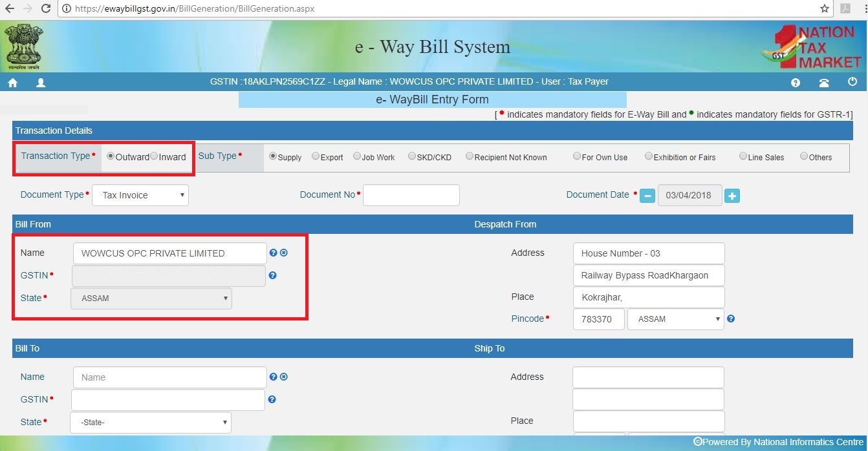Click the minus button before Document Date

[x=647, y=194]
